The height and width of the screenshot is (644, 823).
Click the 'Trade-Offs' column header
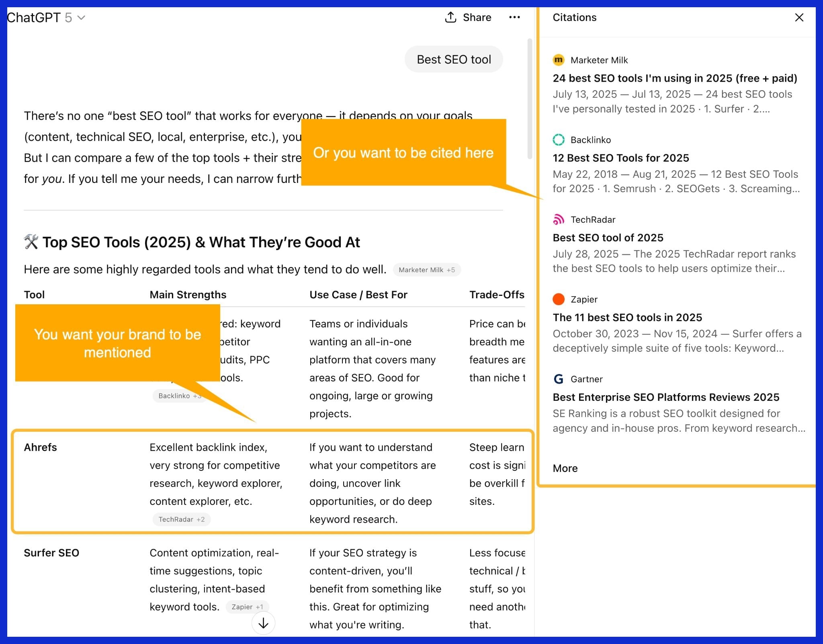[x=497, y=295]
